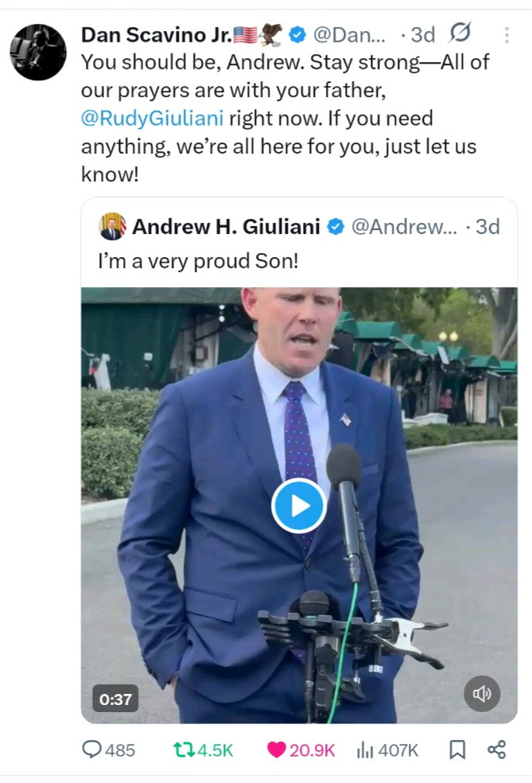Click the quoted post's 3d timestamp
The height and width of the screenshot is (783, 532).
pos(487,227)
